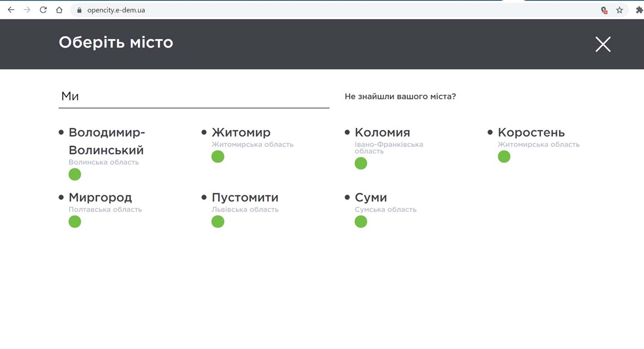Select Пустомити city

[245, 197]
